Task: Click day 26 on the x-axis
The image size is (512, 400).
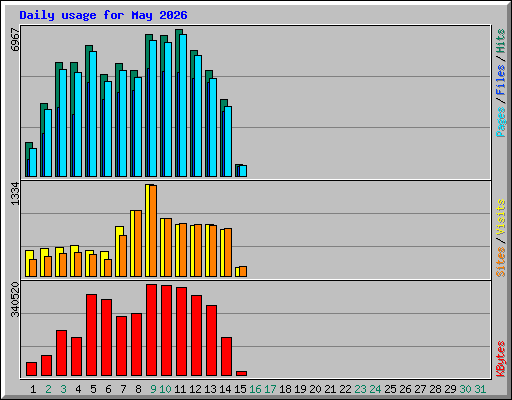Action: (405, 389)
